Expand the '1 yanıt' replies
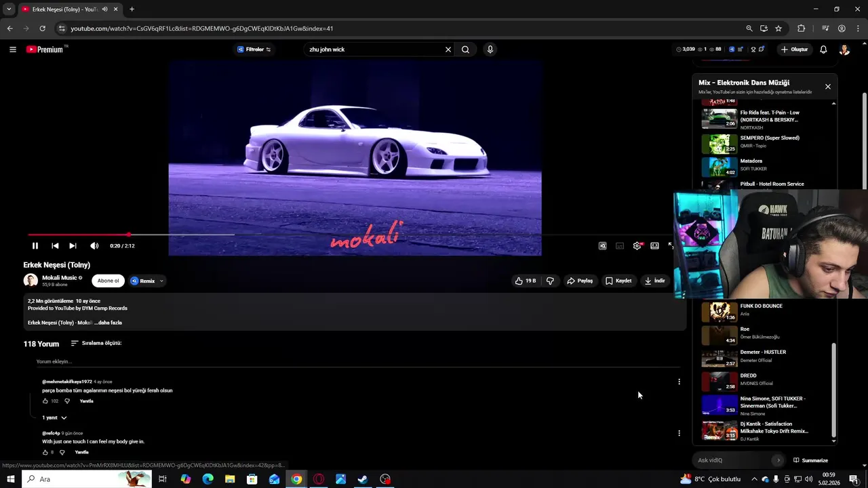The width and height of the screenshot is (868, 488). tap(54, 418)
